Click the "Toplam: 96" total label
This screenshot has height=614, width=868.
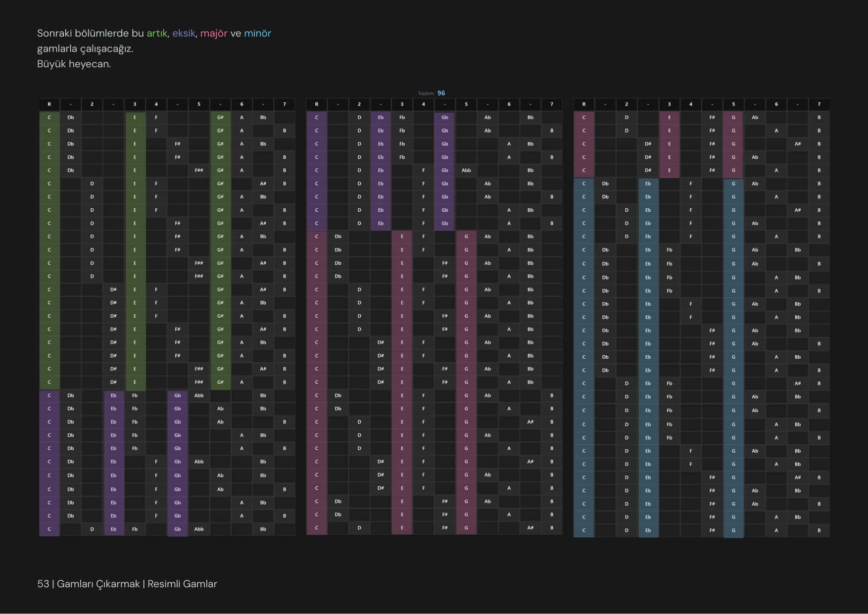click(x=432, y=93)
